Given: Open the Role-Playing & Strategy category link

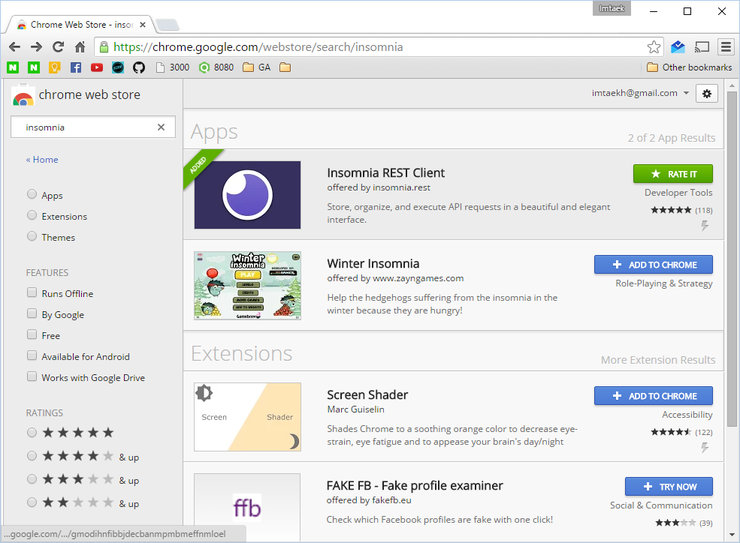Looking at the screenshot, I should 664,284.
